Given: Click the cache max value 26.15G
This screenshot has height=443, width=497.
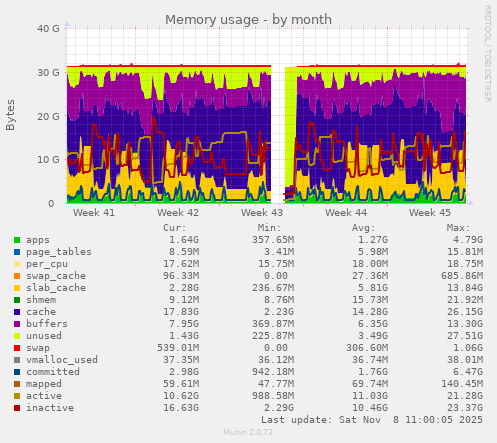Looking at the screenshot, I should [x=465, y=312].
